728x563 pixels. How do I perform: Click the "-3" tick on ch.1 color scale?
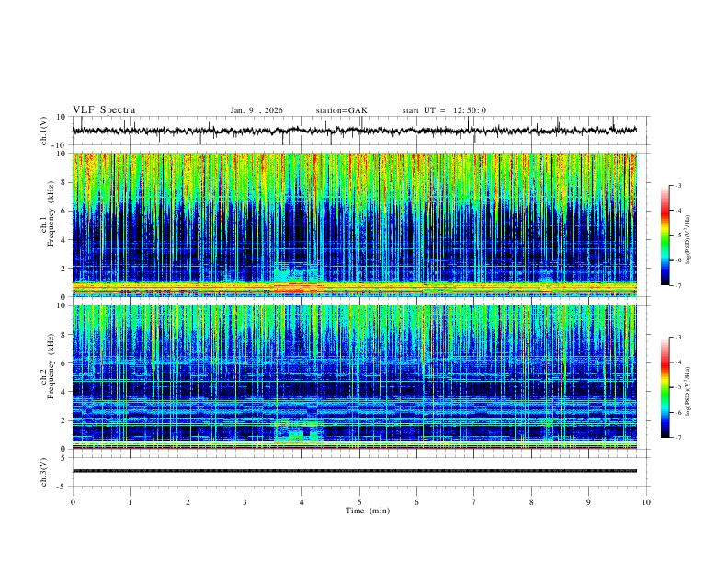[678, 185]
